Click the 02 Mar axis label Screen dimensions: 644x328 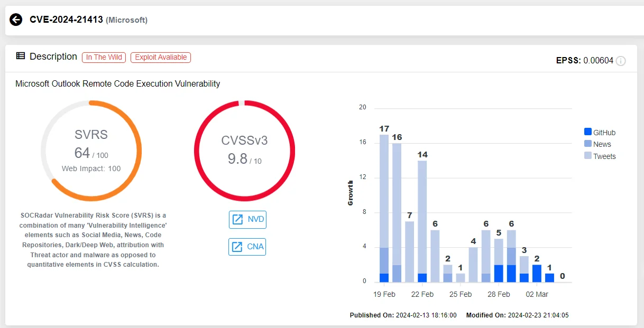537,294
